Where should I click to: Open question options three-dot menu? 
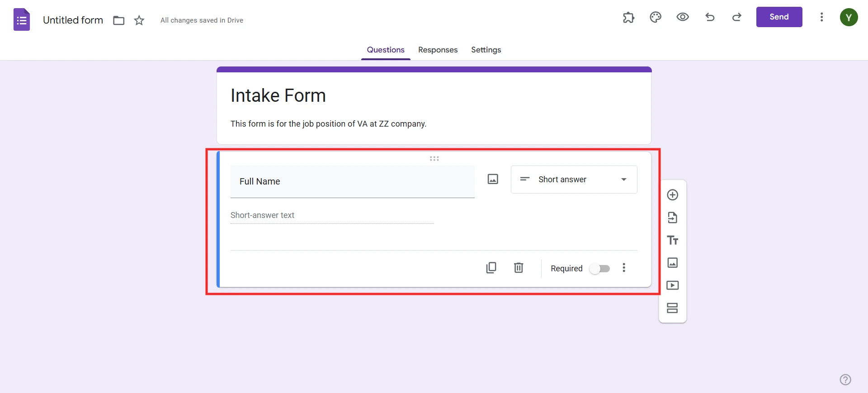click(624, 268)
